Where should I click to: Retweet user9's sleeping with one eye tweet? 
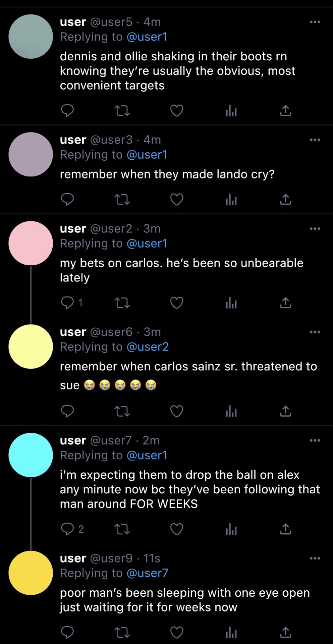click(122, 633)
